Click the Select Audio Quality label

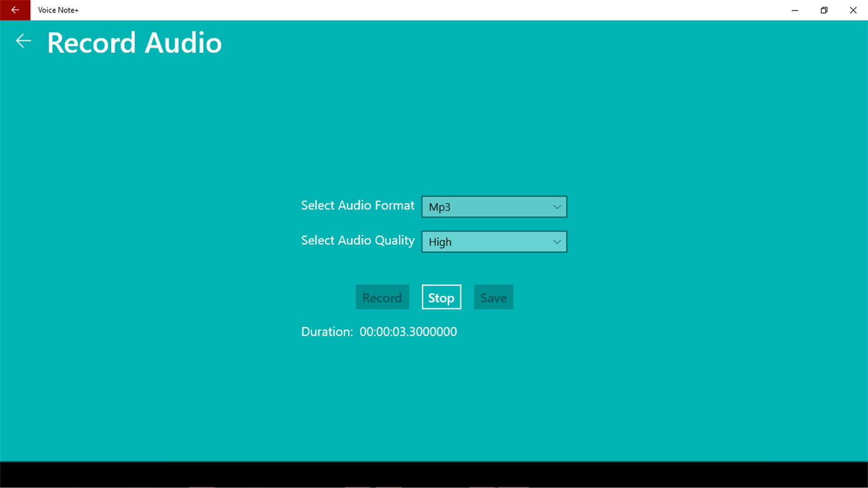357,241
